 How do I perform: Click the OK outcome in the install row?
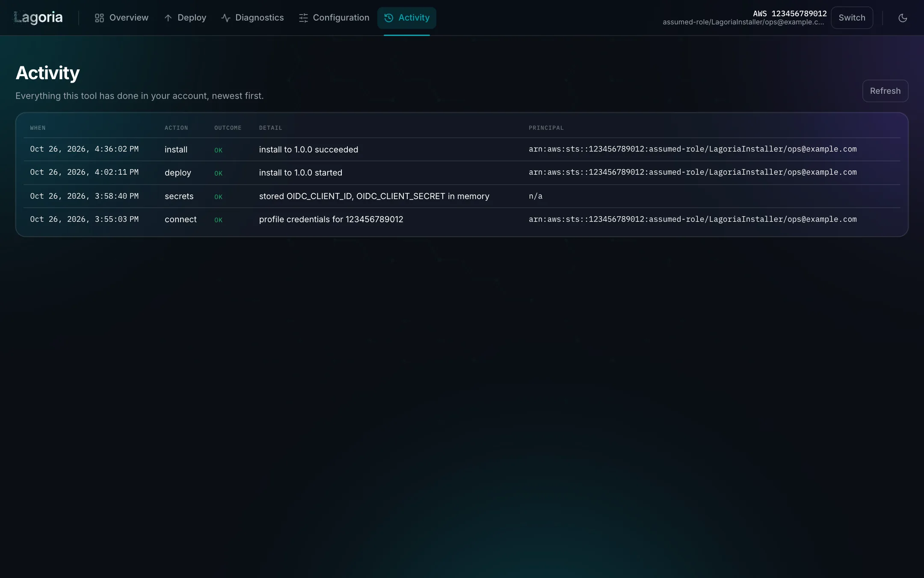coord(218,150)
